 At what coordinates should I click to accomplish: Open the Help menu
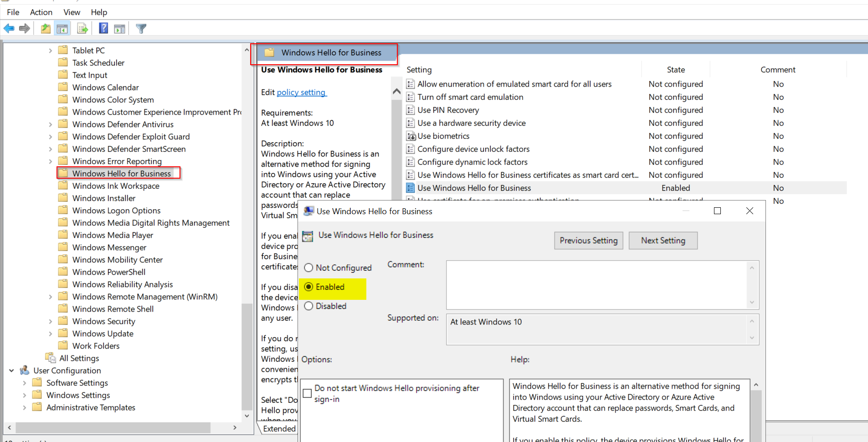pyautogui.click(x=99, y=12)
